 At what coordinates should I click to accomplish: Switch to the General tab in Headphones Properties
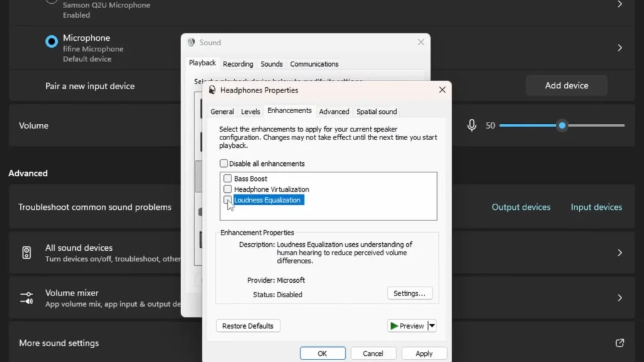click(x=222, y=112)
